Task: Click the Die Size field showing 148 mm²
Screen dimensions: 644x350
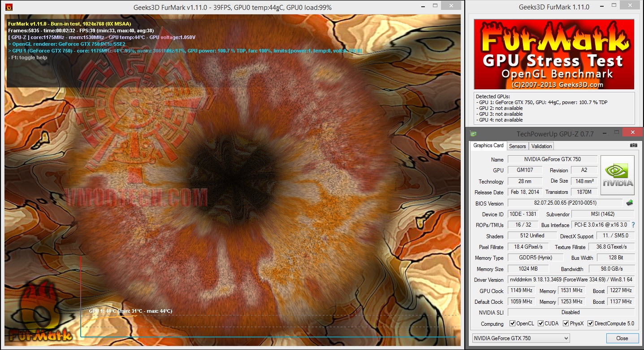Action: coord(584,181)
